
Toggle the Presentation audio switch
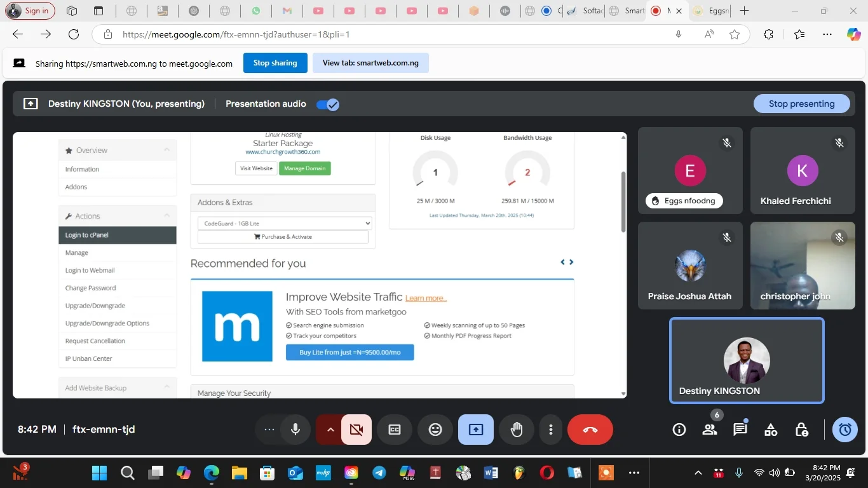tap(328, 104)
